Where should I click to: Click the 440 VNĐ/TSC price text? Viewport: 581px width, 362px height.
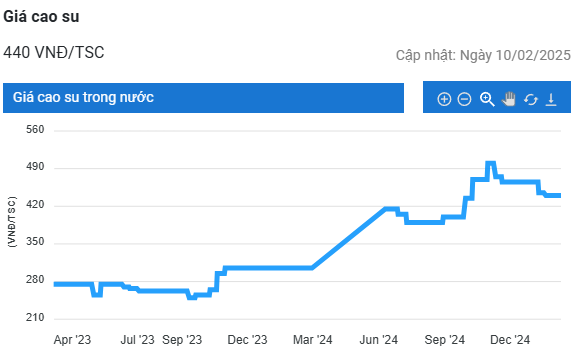tap(54, 52)
